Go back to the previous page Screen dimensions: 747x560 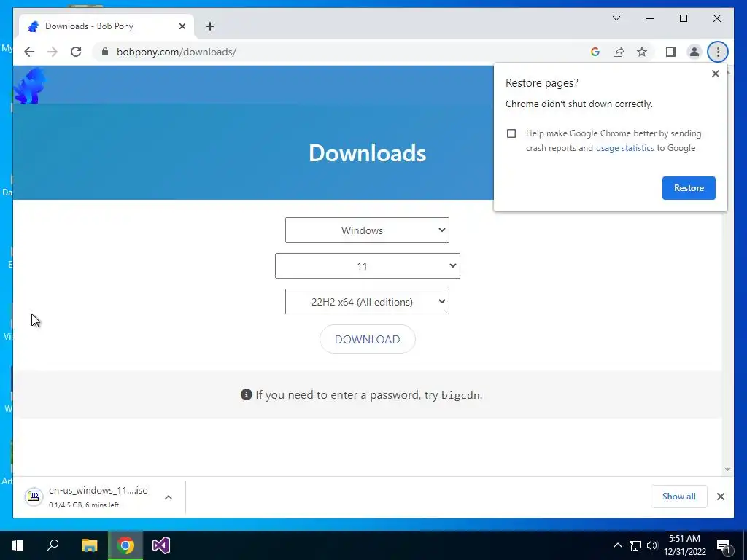coord(29,52)
